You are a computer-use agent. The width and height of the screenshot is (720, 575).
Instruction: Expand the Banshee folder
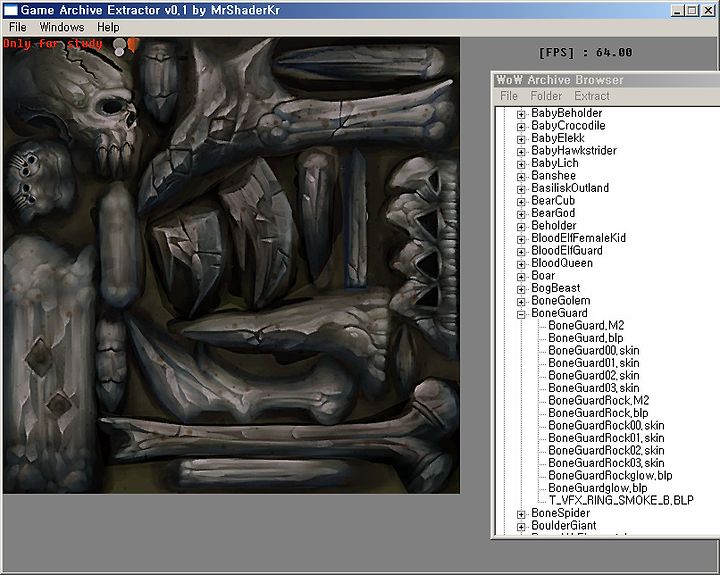point(521,176)
